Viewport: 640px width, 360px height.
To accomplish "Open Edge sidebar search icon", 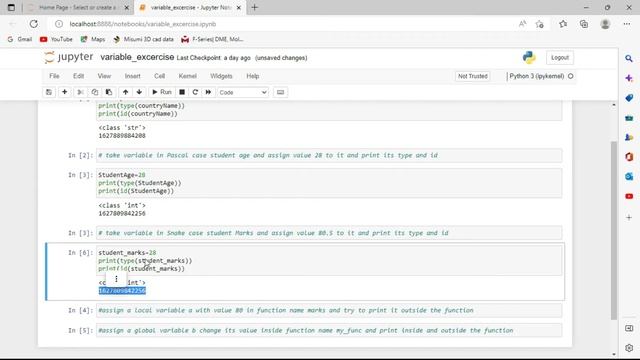I will (x=629, y=59).
